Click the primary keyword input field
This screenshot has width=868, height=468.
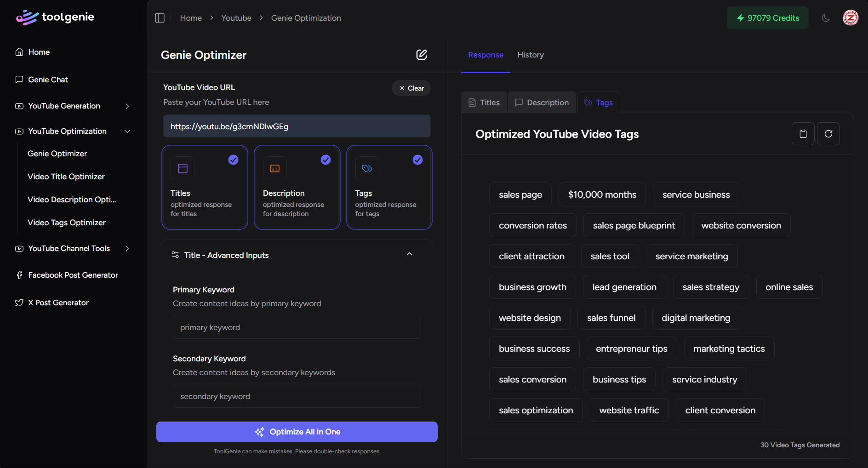click(297, 327)
